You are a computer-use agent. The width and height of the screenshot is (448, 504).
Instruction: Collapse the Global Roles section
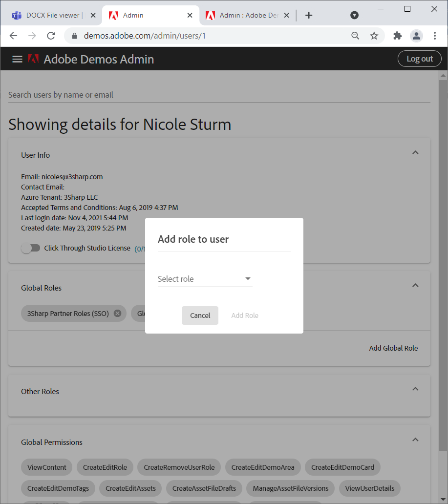coord(415,285)
